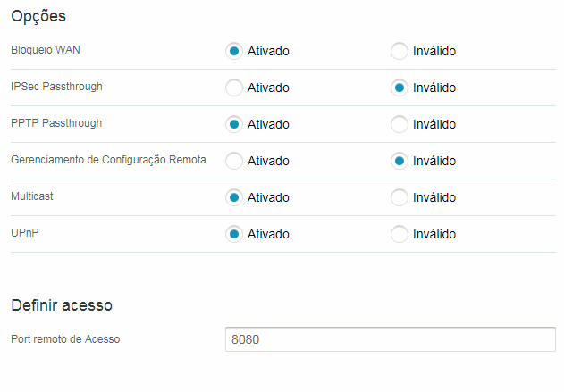This screenshot has width=564, height=392.
Task: Click the Definir acesso heading
Action: tap(62, 305)
